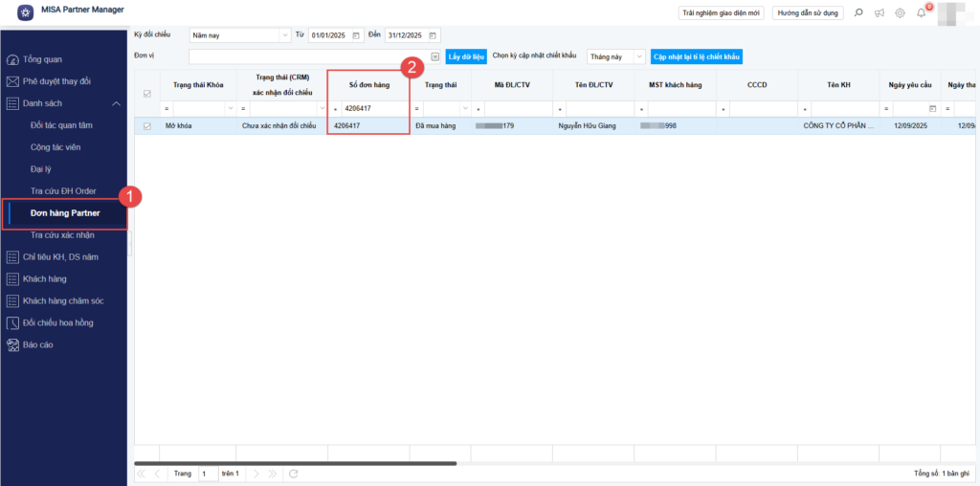This screenshot has width=980, height=486.
Task: Open the Kỳ đối chiếu Năm nay dropdown
Action: [x=285, y=35]
